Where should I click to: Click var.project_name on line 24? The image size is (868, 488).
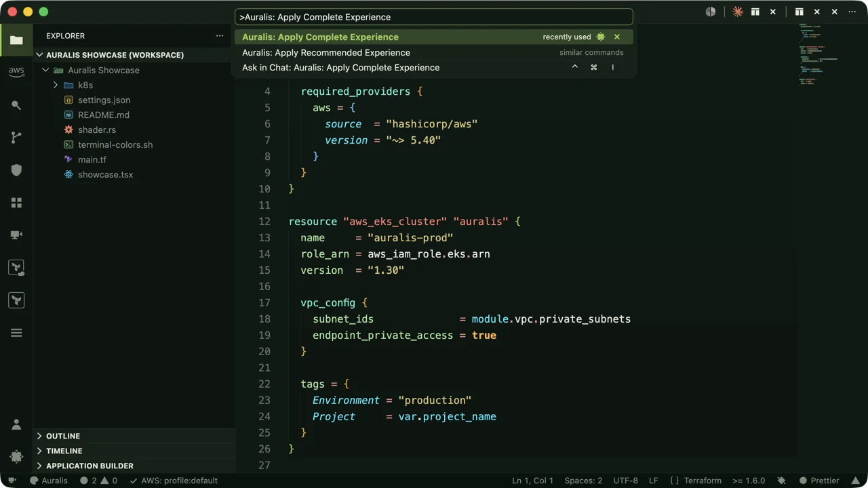pos(448,417)
